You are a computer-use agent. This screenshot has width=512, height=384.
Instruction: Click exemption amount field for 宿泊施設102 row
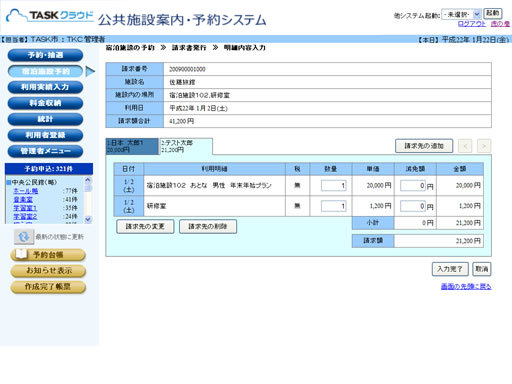pos(413,186)
